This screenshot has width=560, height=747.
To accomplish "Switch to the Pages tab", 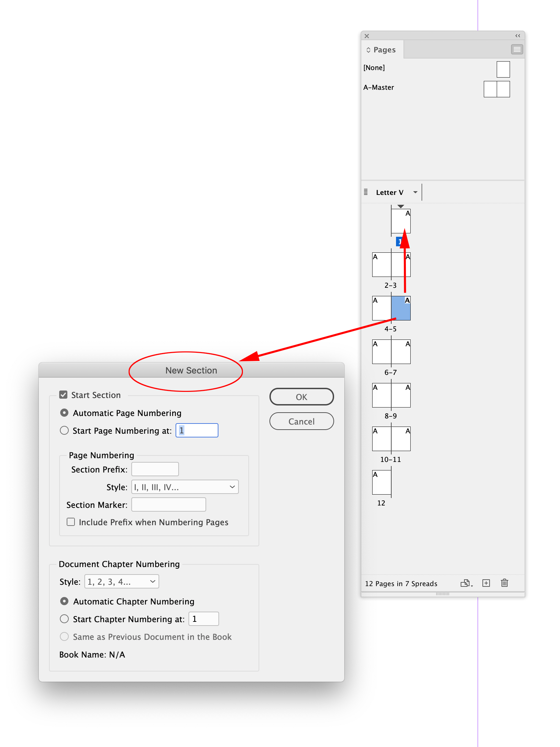I will point(384,50).
